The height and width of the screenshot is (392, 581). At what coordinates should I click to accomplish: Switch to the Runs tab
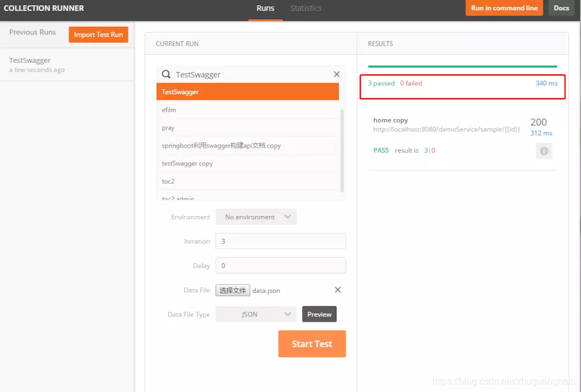(x=266, y=8)
